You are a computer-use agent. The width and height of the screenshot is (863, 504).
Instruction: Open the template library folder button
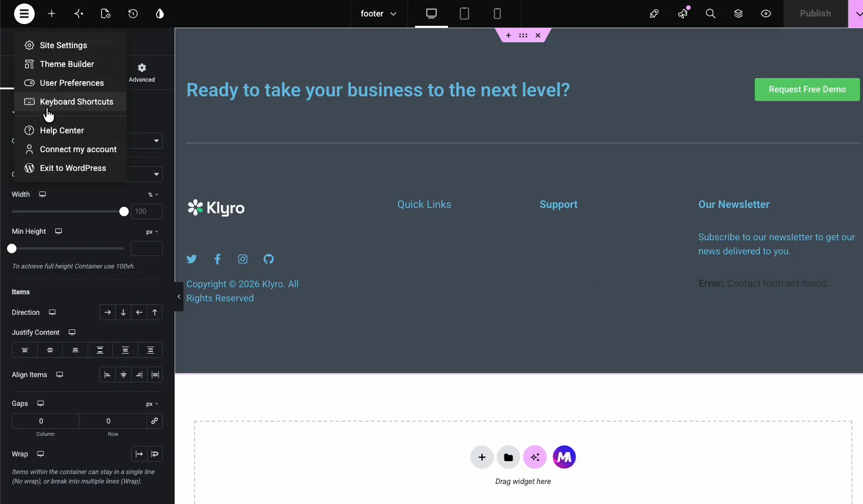509,457
